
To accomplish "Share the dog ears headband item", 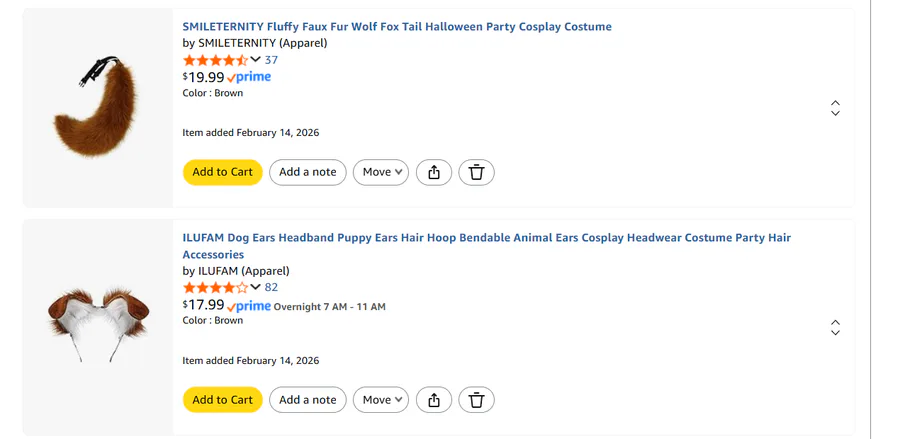I will tap(434, 400).
